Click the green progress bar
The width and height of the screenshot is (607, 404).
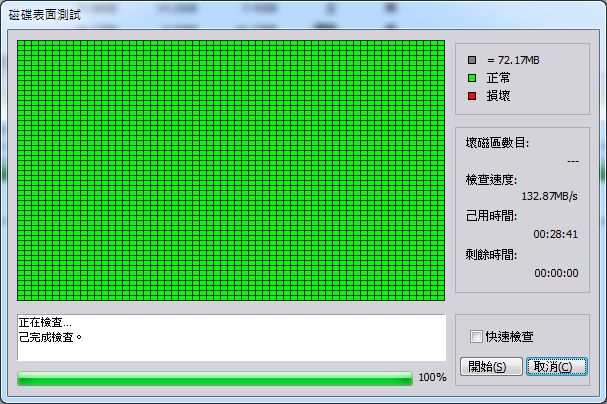coord(215,378)
